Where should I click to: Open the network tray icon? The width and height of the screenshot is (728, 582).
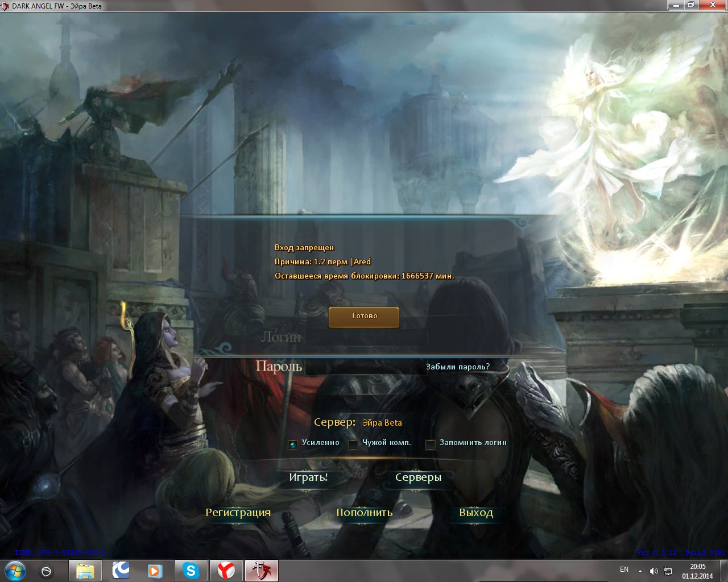click(668, 571)
